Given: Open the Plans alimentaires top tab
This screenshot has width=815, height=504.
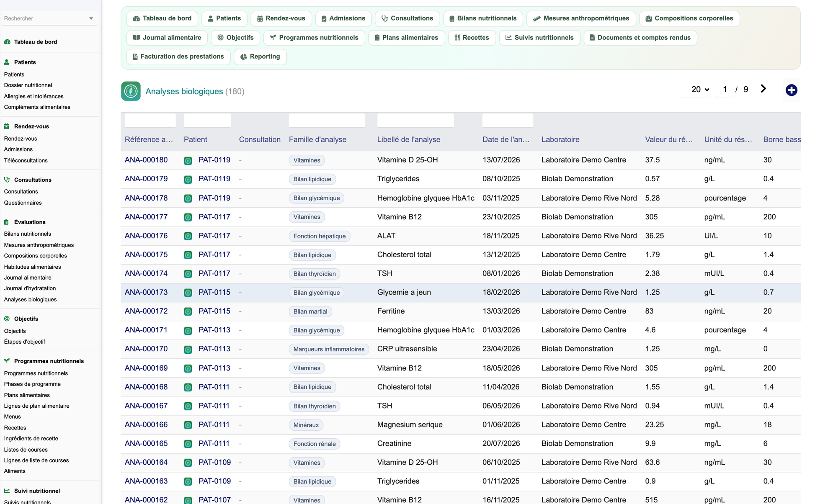Looking at the screenshot, I should click(406, 38).
